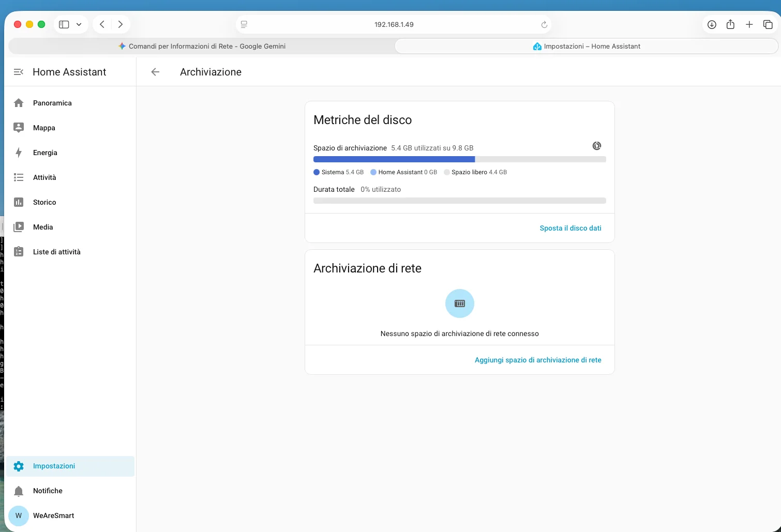Go forward in Safari history
This screenshot has height=532, width=781.
click(121, 24)
